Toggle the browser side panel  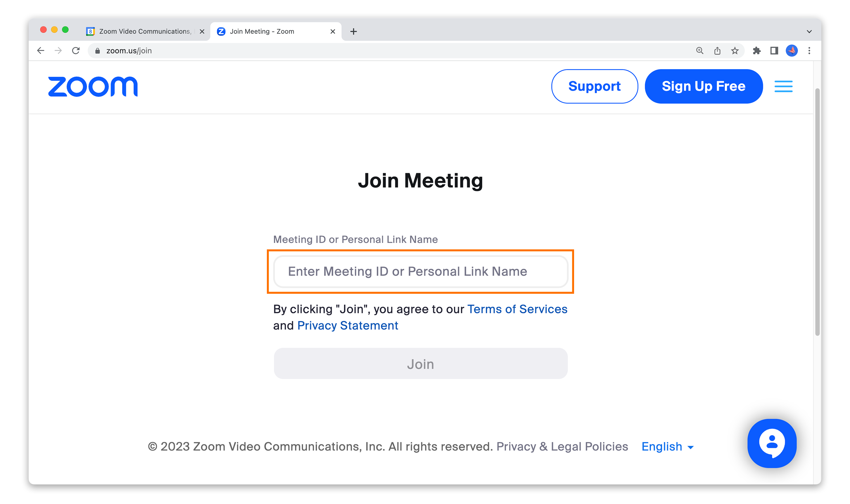(774, 51)
